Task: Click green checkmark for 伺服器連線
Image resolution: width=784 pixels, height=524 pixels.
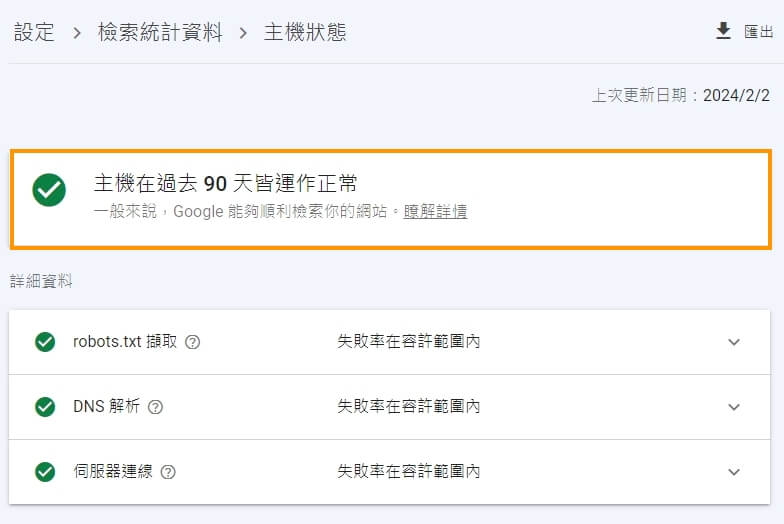Action: click(45, 472)
